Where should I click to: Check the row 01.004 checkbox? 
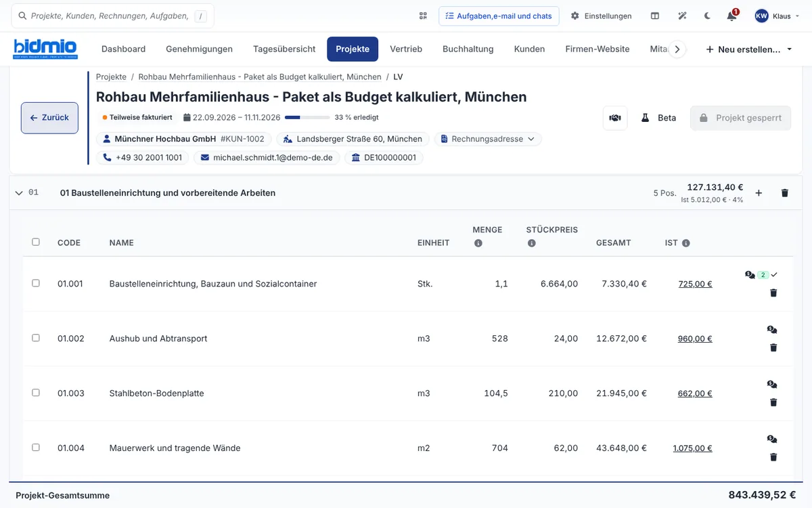click(36, 448)
